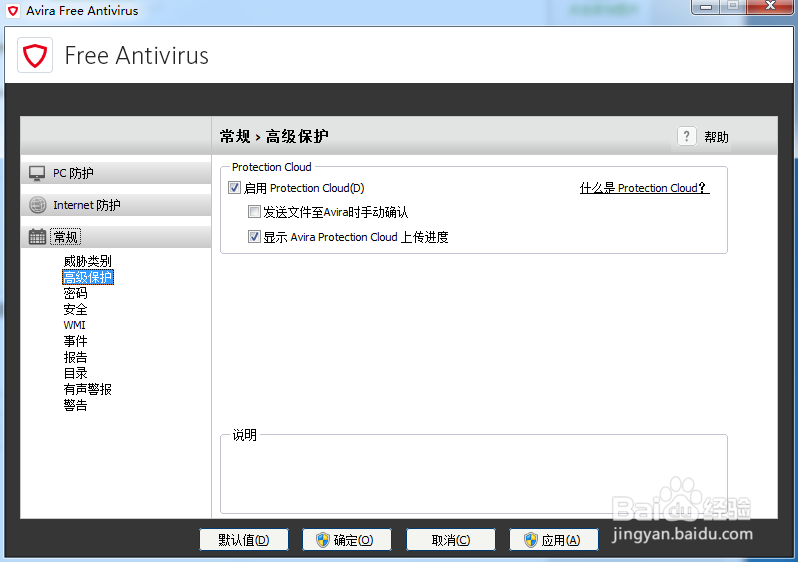Click the Protection Cloud group label
Image resolution: width=798 pixels, height=562 pixels.
[x=271, y=167]
